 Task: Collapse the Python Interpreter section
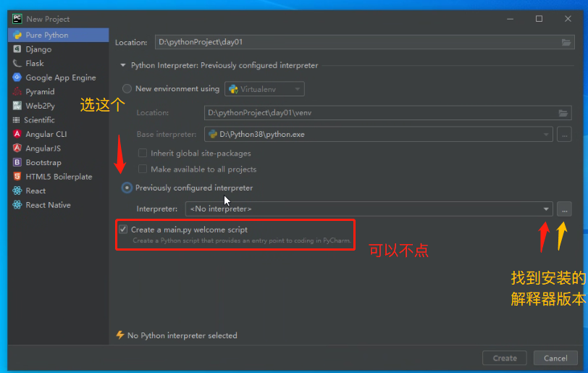point(122,65)
